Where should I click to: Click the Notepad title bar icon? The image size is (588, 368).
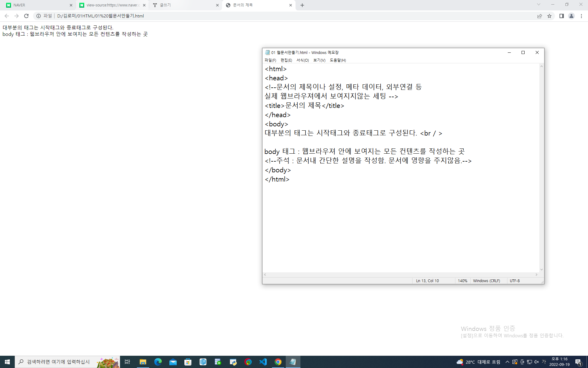pyautogui.click(x=267, y=52)
